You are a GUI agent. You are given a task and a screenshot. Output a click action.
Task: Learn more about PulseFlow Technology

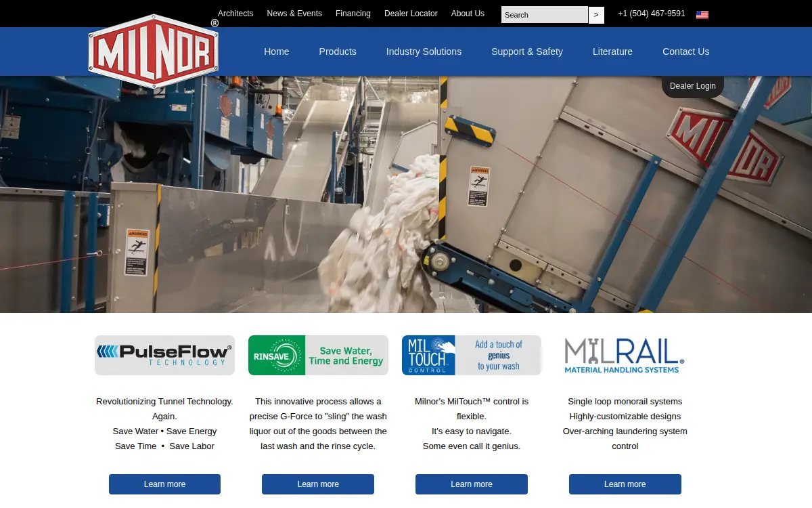164,484
